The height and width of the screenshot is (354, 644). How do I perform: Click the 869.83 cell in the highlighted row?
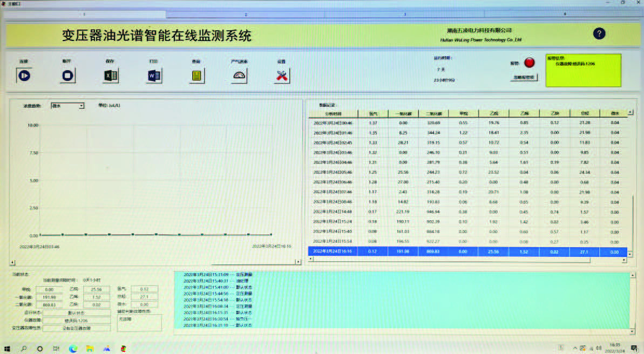point(433,251)
